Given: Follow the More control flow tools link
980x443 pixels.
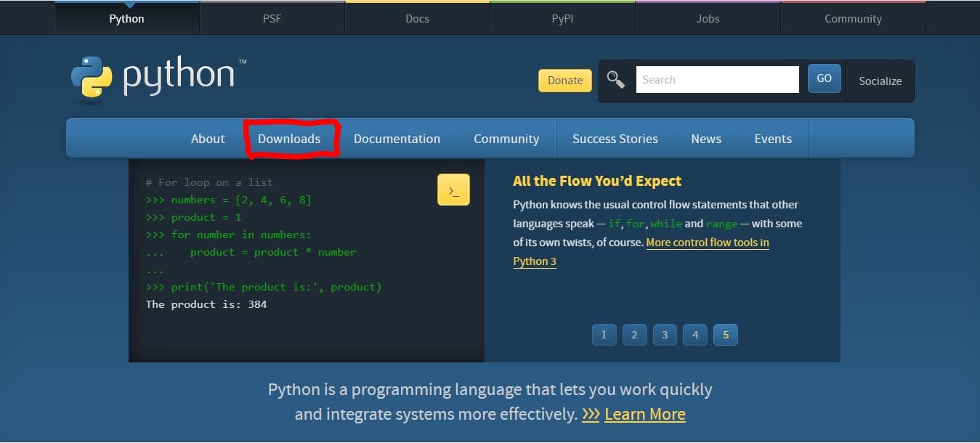Looking at the screenshot, I should coord(707,242).
